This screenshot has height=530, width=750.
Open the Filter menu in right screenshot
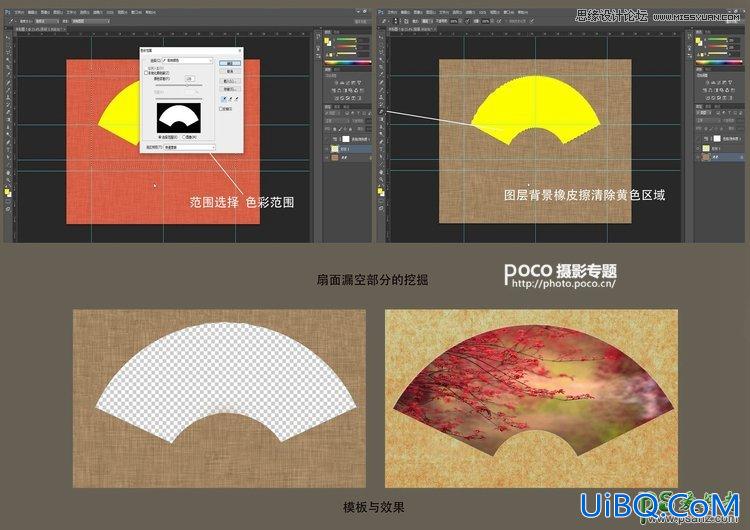470,12
